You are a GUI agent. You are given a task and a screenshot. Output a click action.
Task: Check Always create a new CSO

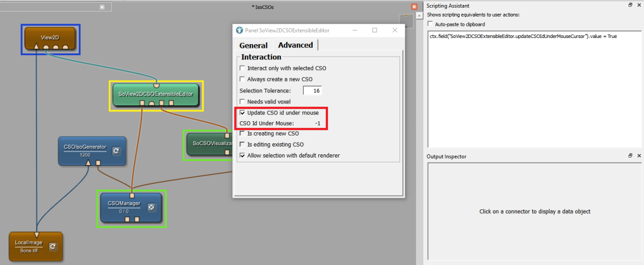(x=243, y=79)
